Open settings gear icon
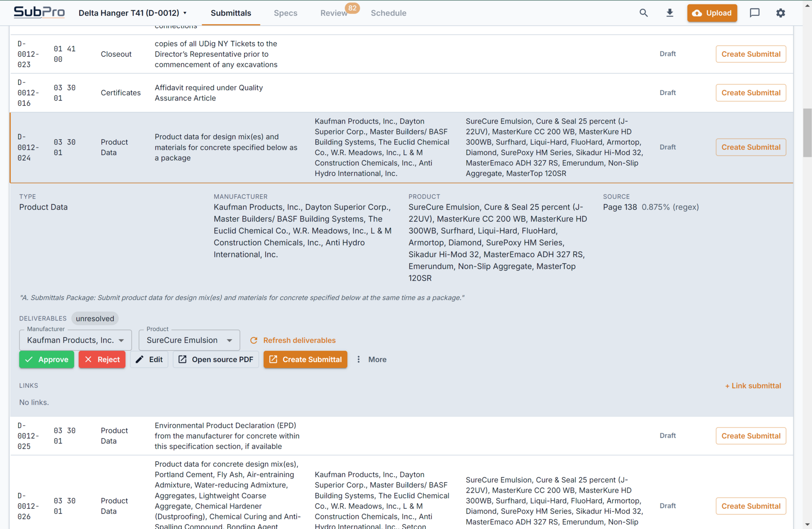Screen dimensions: 812x529 pos(781,13)
